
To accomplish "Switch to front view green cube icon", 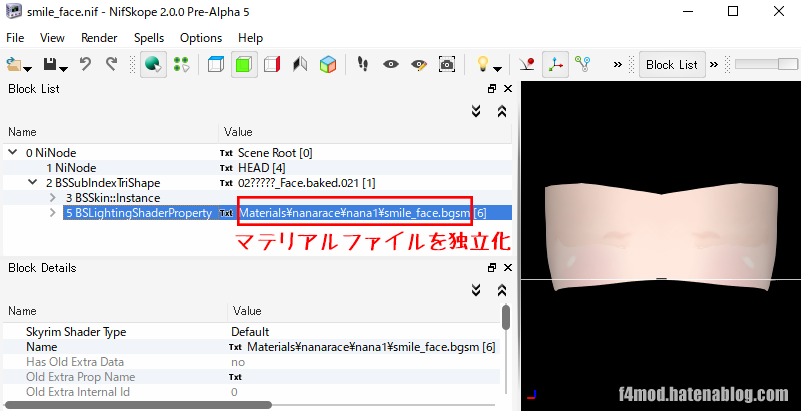I will click(244, 64).
